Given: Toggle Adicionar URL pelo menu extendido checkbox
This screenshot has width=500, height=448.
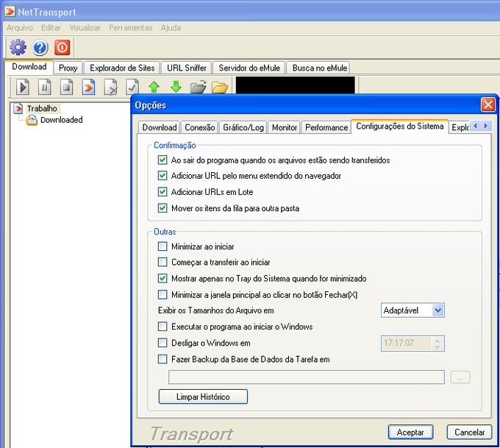Looking at the screenshot, I should pos(162,176).
